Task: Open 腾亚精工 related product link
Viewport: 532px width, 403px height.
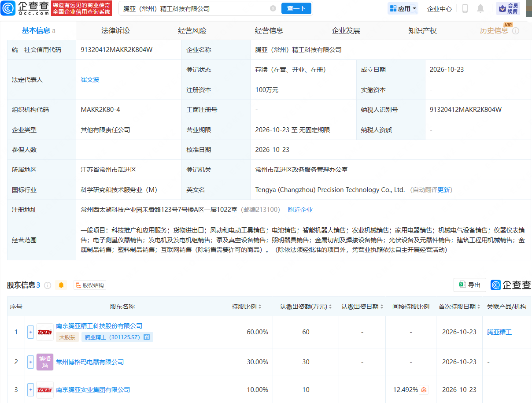Action: pyautogui.click(x=499, y=332)
